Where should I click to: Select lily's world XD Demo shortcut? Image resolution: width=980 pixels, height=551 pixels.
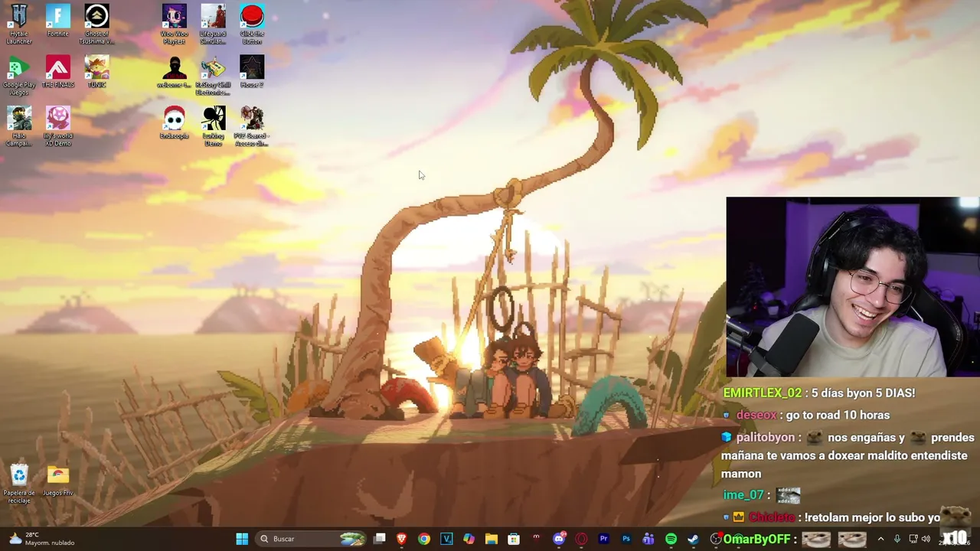click(57, 126)
